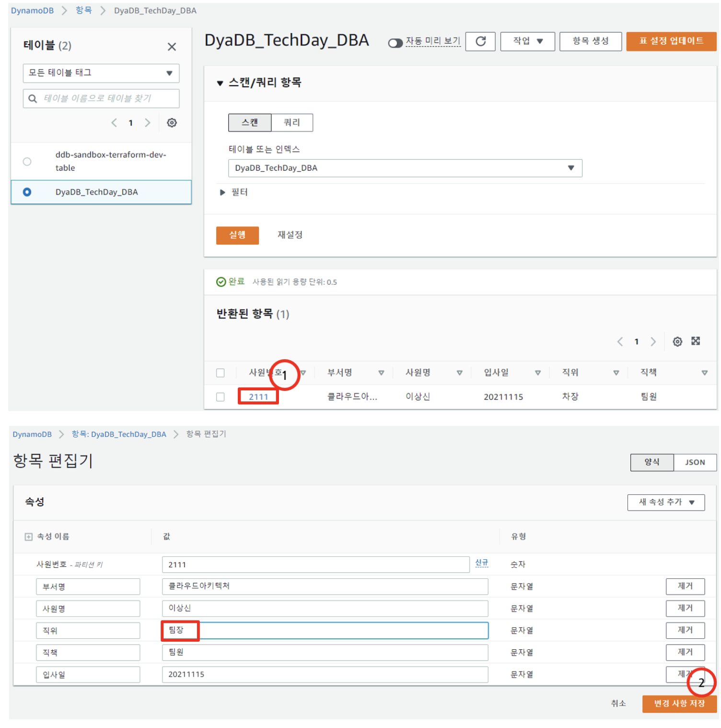Click 실행 run button

(237, 235)
